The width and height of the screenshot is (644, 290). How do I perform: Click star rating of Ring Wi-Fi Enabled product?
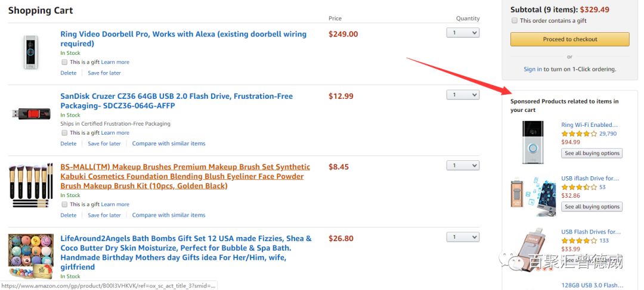coord(579,134)
